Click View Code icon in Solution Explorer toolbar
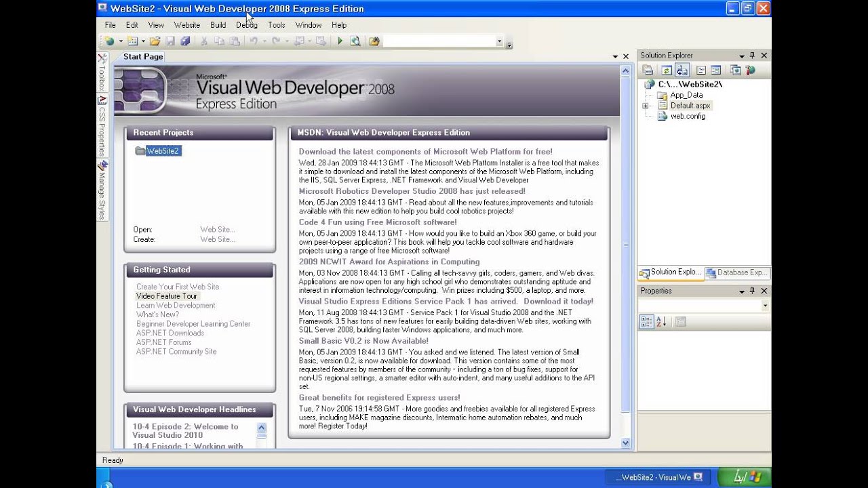Image resolution: width=868 pixels, height=488 pixels. click(701, 70)
